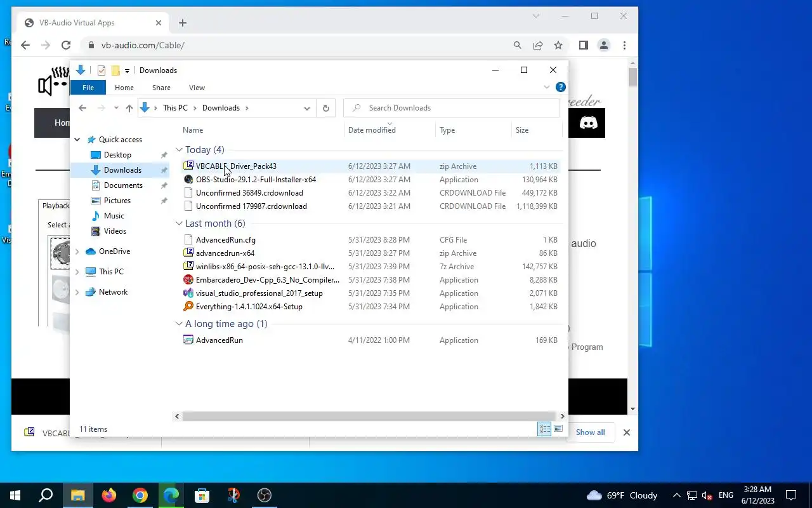Open address bar history dropdown
The height and width of the screenshot is (508, 812).
307,108
